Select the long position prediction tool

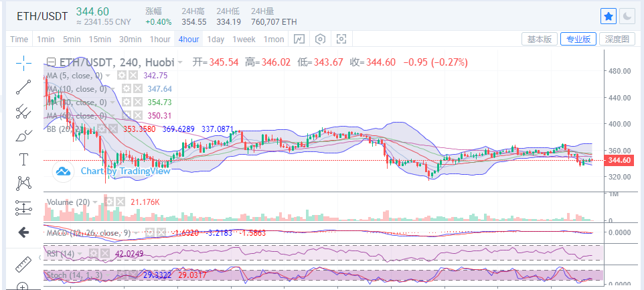click(x=23, y=208)
